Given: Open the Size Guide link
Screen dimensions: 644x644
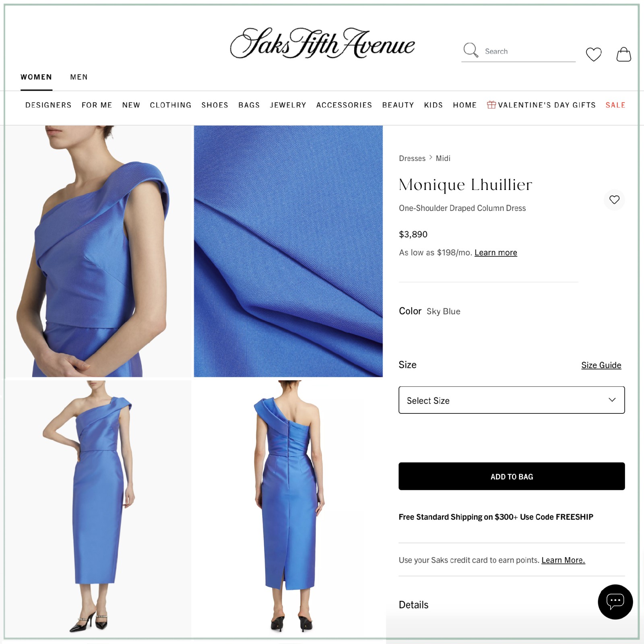Looking at the screenshot, I should click(601, 365).
